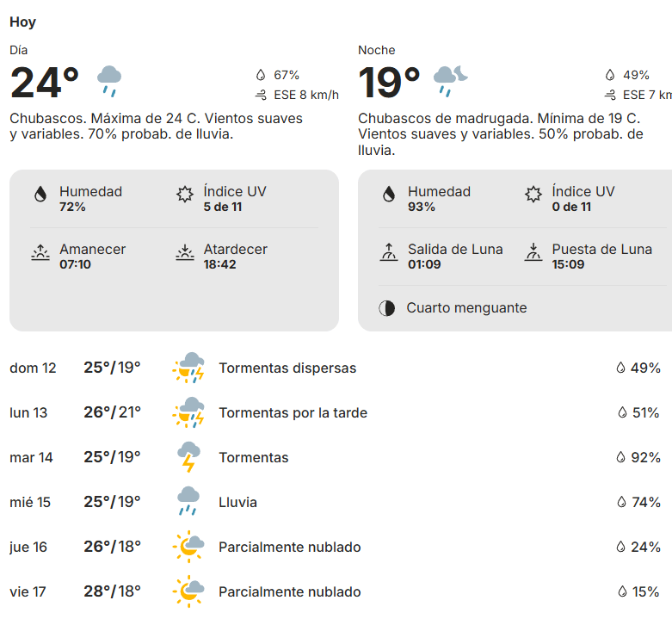
Task: Click the Amanecer sunrise icon
Action: 40,252
